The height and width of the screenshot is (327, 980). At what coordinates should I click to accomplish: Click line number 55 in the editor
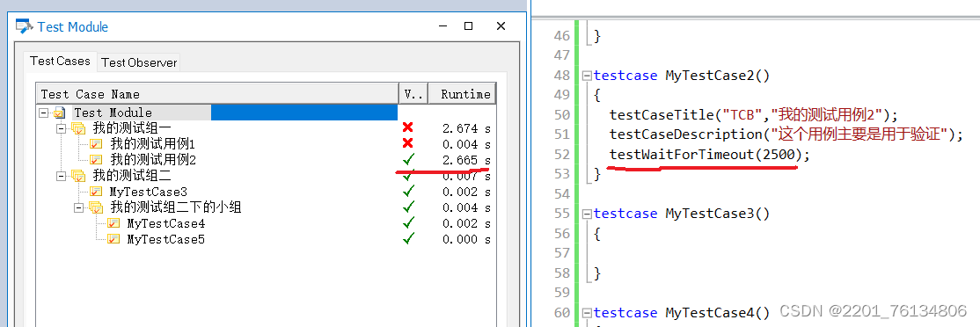click(562, 214)
